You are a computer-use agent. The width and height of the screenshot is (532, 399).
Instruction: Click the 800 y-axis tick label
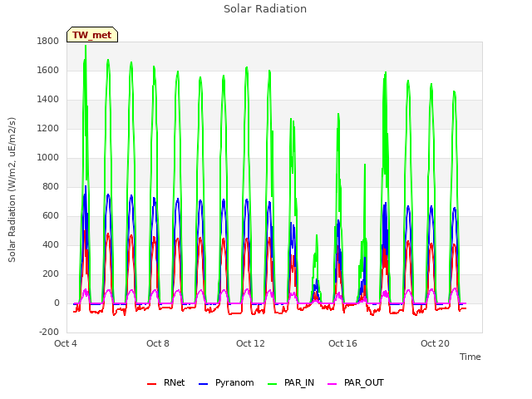tap(51, 186)
